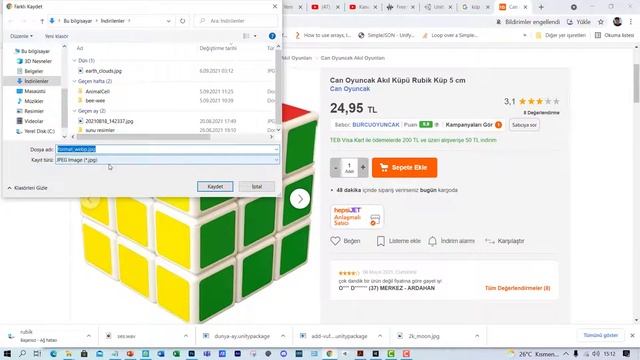Open 2k_moon.jpg from downloads bar
The width and height of the screenshot is (640, 360).
coord(424,336)
